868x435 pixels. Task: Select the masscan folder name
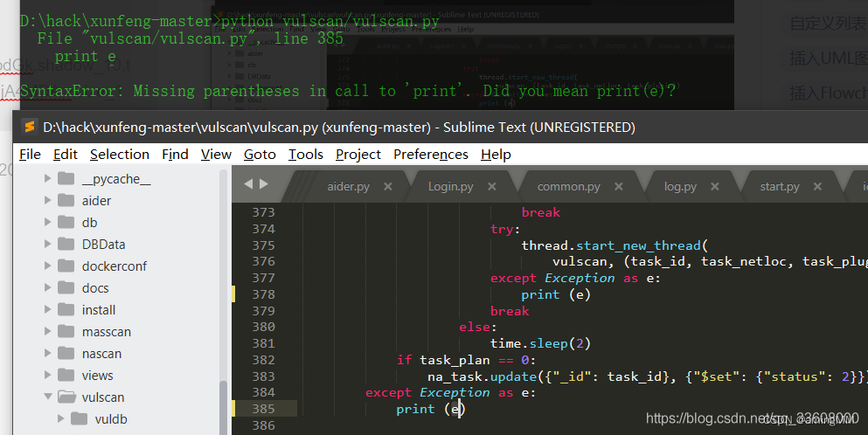coord(107,332)
